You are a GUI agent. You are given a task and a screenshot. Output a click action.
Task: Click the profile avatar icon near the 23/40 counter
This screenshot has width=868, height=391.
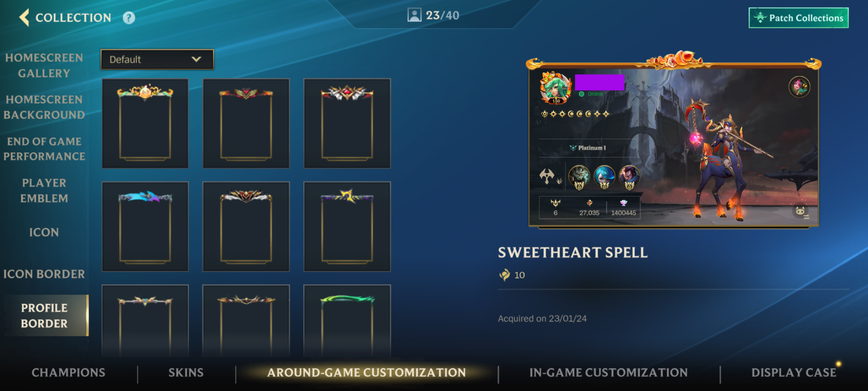pyautogui.click(x=414, y=15)
